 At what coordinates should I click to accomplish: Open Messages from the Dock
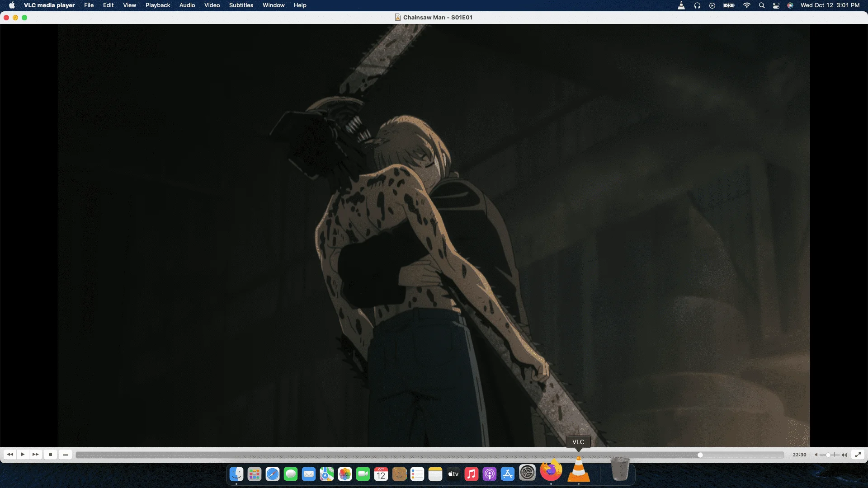291,474
